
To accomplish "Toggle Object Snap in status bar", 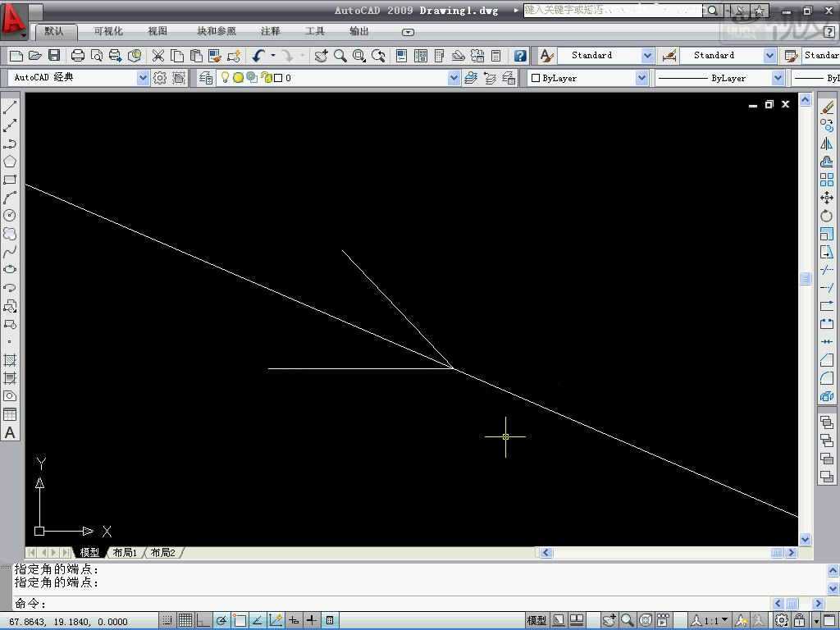I will 240,620.
